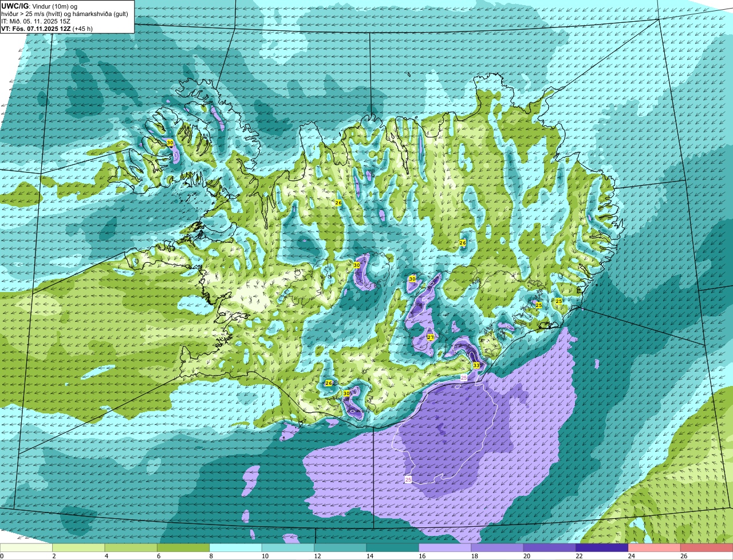This screenshot has width=733, height=560.
Task: Click the legend scale value 0
Action: coord(2,556)
